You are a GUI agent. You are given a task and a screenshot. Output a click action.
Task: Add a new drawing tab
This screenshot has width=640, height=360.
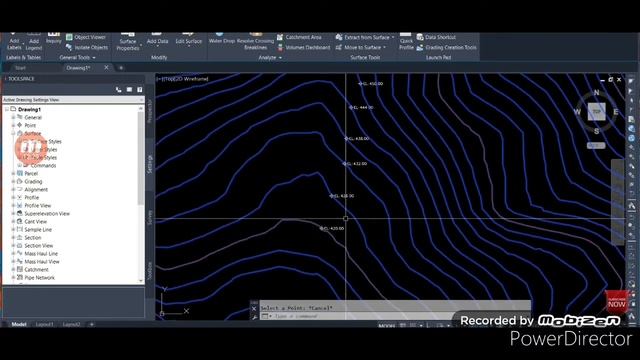coord(121,68)
